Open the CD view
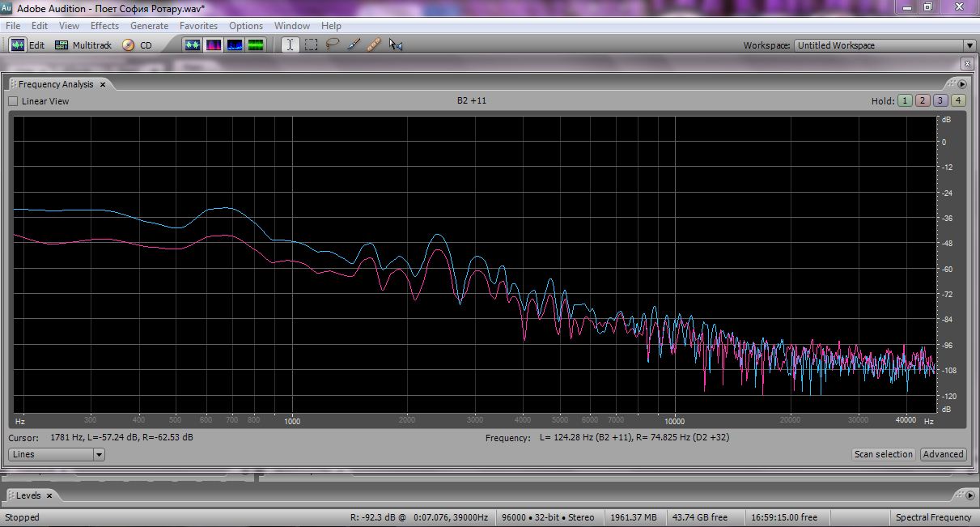The height and width of the screenshot is (527, 980). pyautogui.click(x=138, y=45)
